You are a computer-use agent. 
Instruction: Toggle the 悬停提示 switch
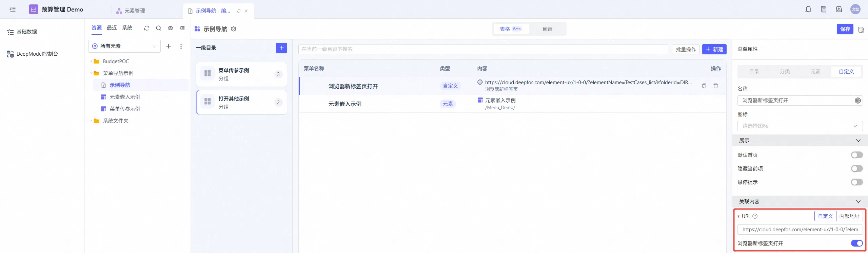click(857, 182)
